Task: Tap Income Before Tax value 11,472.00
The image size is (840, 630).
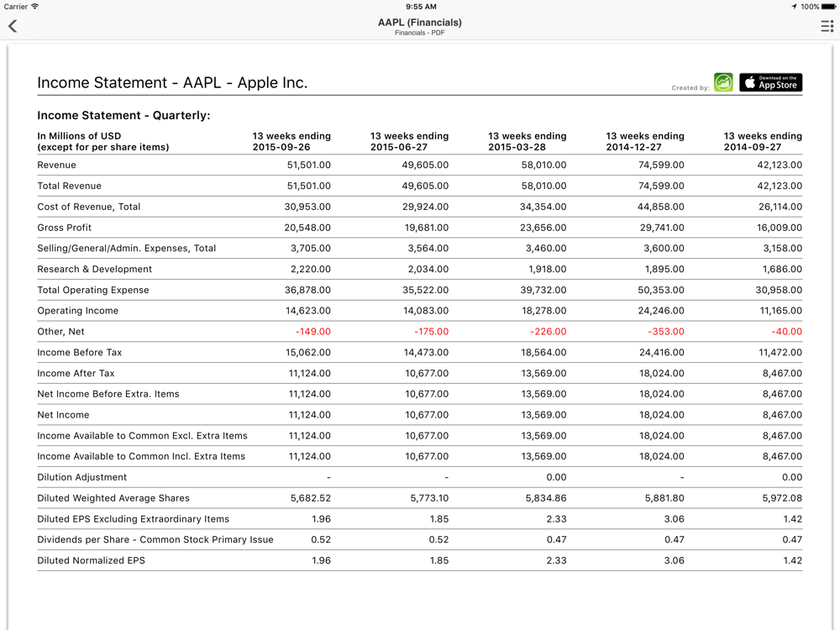Action: [780, 353]
